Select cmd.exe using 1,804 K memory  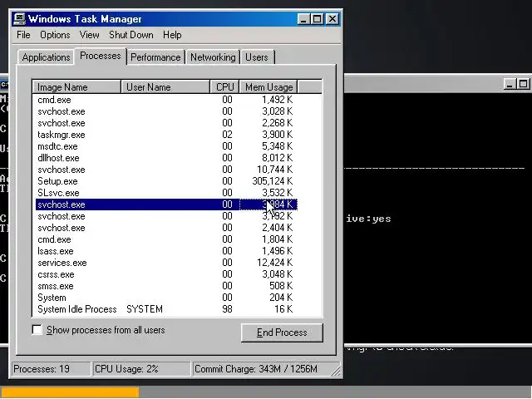[x=166, y=239]
